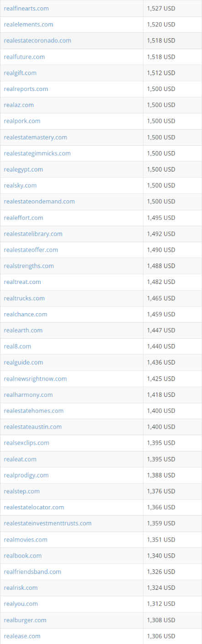202x644 pixels.
Task: Open the real8.com link
Action: click(x=17, y=346)
